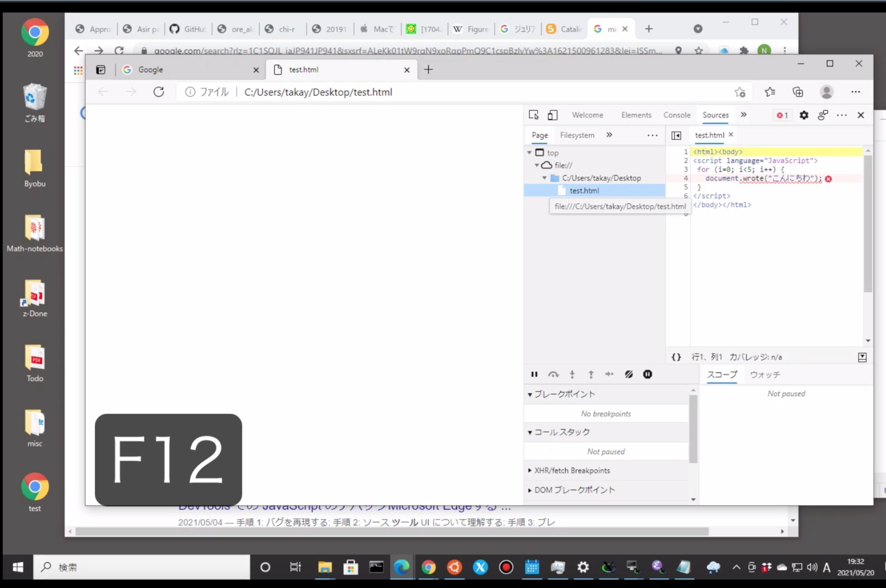This screenshot has width=886, height=588.
Task: Open Edge tab actions menu
Action: point(101,70)
